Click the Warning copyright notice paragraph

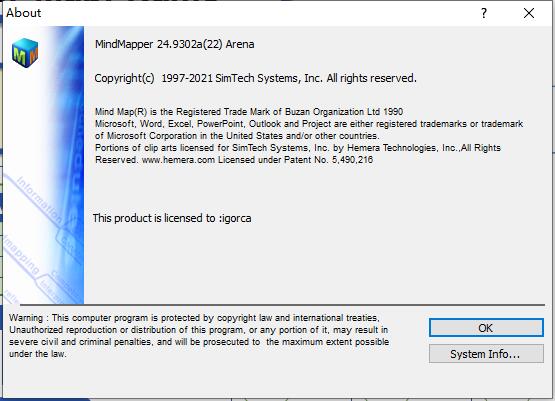tap(199, 336)
